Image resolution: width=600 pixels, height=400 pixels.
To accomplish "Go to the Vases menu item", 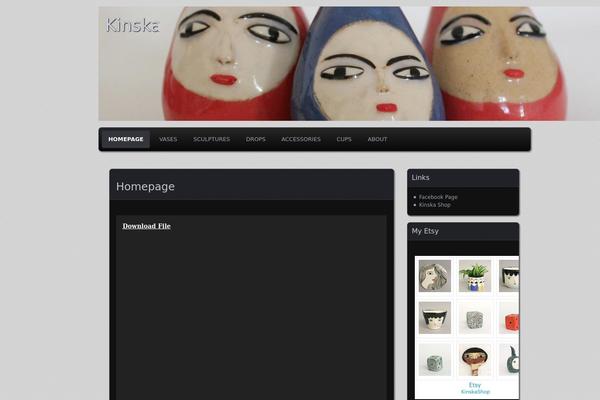I will [x=168, y=139].
